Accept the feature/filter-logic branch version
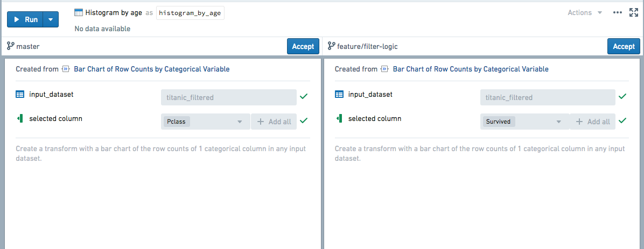The image size is (644, 249). tap(624, 46)
